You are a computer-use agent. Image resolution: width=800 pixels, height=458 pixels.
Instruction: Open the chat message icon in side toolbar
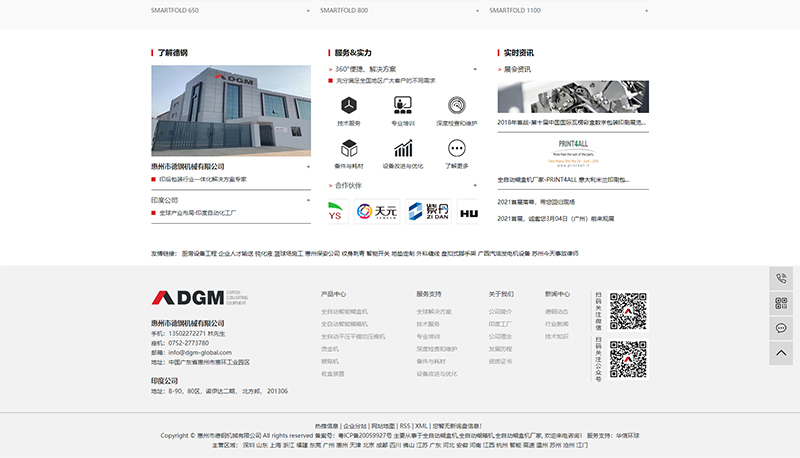(x=781, y=328)
